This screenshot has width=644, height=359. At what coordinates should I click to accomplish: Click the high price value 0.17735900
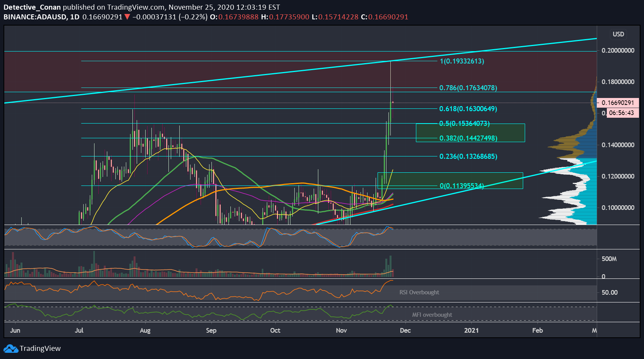point(289,17)
